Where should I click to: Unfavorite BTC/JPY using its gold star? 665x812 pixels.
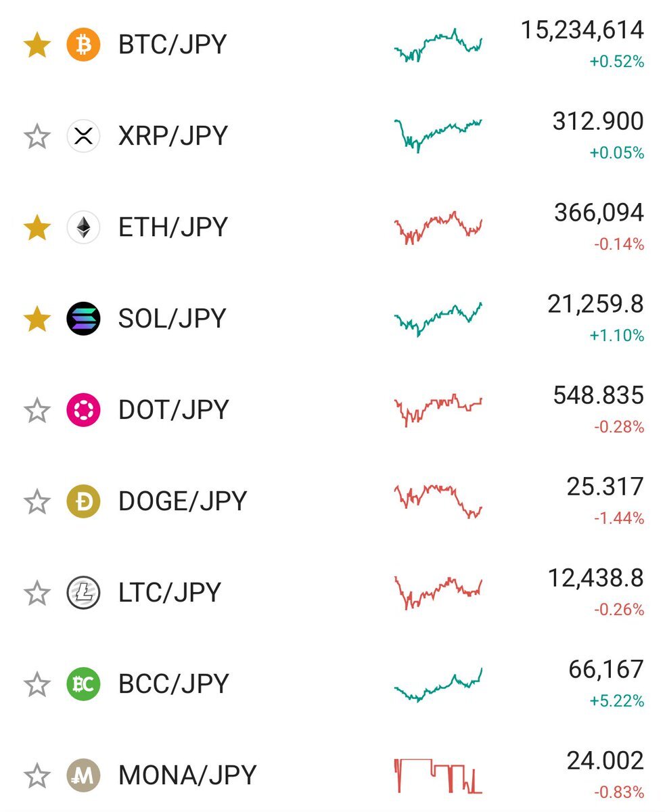[37, 45]
